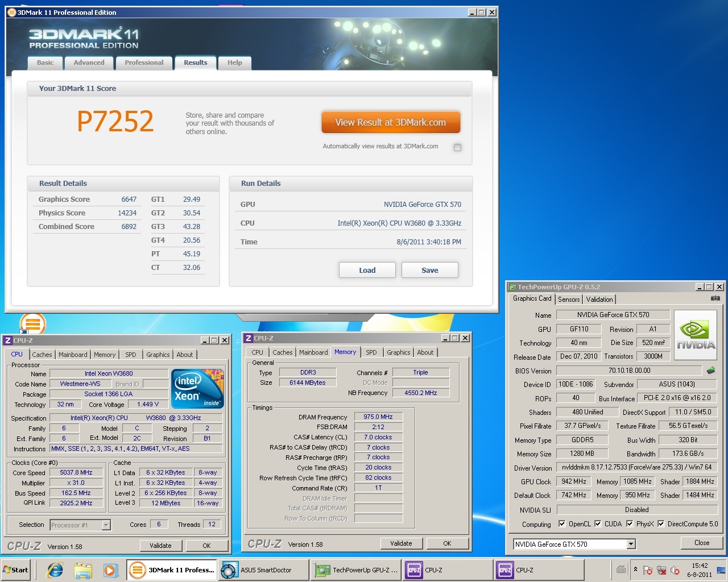Open the Basic tab in 3DMark

[45, 63]
